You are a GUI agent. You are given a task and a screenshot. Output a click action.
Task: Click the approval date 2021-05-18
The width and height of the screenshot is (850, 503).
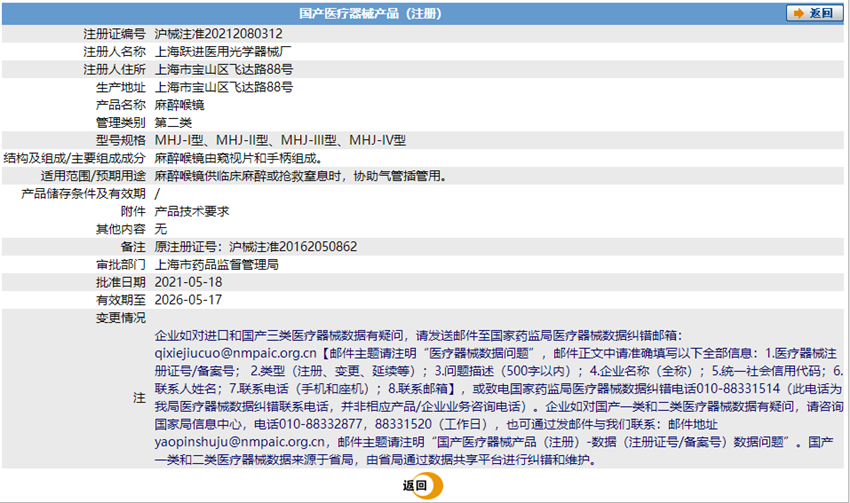188,282
